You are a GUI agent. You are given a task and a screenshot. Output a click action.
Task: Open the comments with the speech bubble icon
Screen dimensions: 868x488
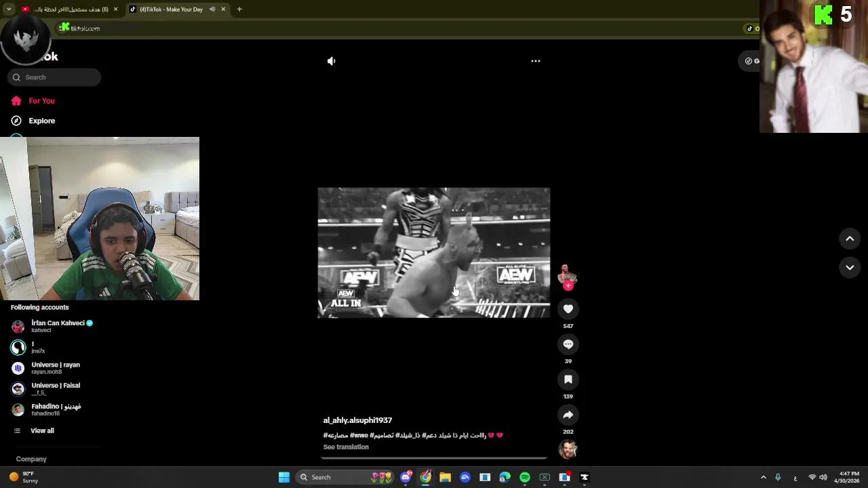[568, 344]
